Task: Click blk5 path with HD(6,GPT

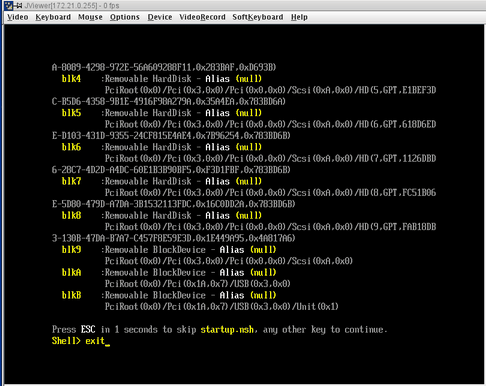Action: (x=270, y=124)
